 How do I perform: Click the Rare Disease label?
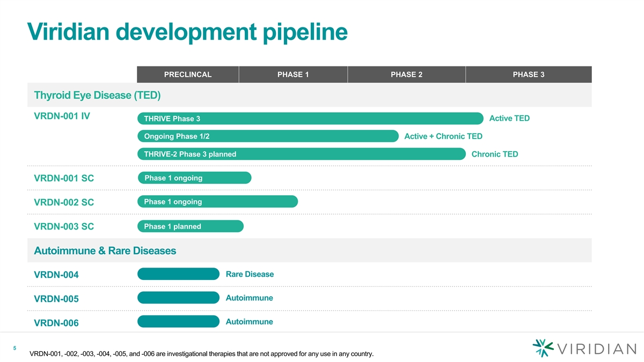250,274
